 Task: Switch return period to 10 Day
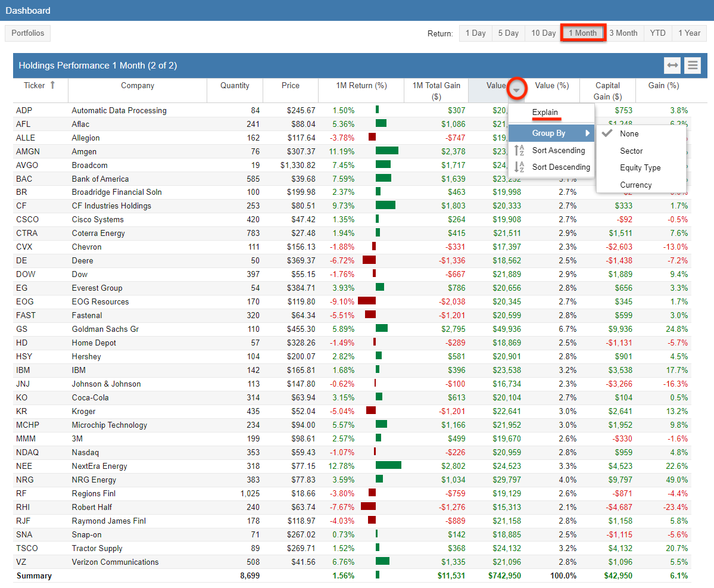click(x=543, y=33)
